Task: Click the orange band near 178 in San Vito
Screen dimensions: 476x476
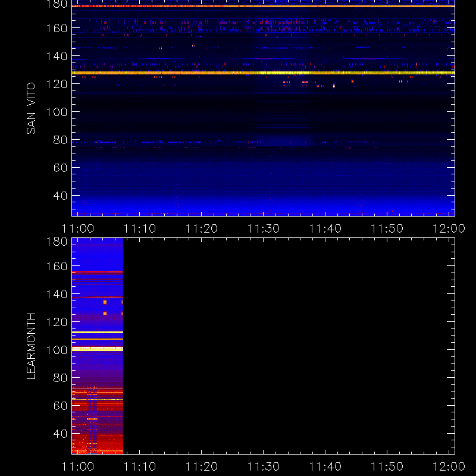Action: click(x=263, y=6)
